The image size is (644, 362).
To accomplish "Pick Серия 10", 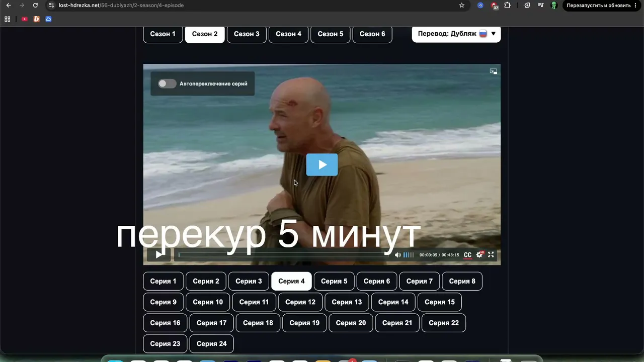I will point(208,302).
